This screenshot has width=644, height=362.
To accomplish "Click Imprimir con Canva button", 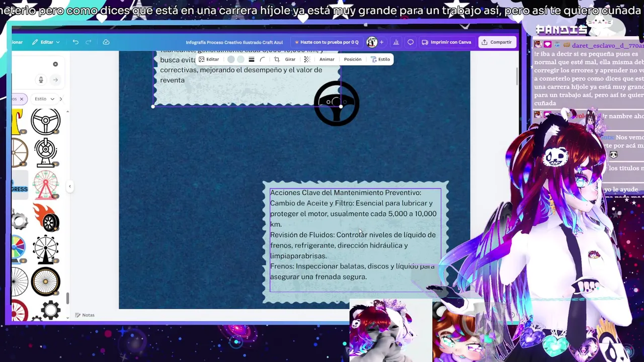I will (x=446, y=42).
